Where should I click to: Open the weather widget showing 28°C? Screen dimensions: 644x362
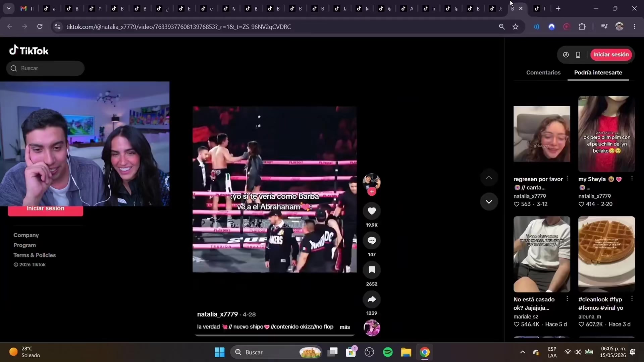(x=25, y=352)
